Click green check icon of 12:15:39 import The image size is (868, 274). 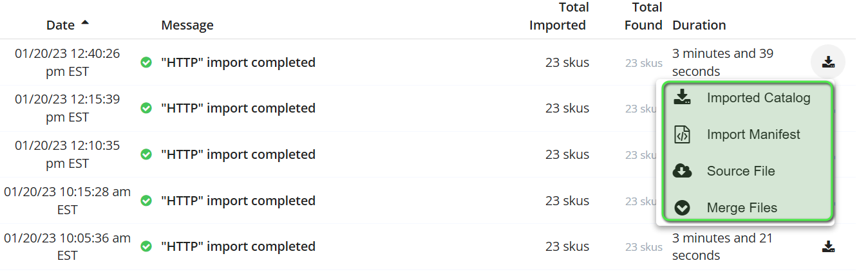point(146,109)
